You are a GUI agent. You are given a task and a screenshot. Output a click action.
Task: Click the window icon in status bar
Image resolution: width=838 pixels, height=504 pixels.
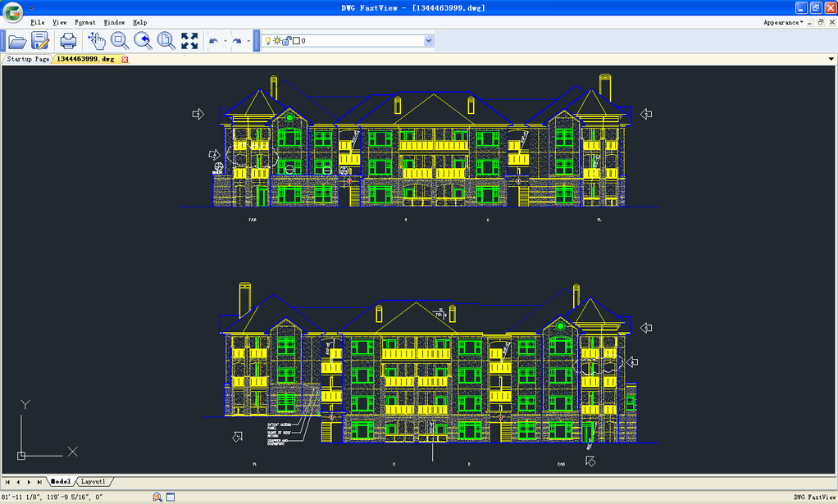click(171, 497)
